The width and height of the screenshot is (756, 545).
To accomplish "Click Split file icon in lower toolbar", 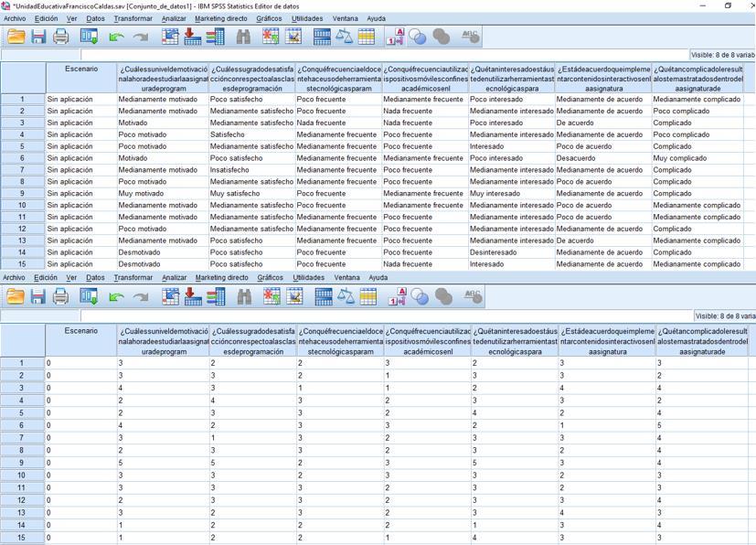I will [x=323, y=296].
